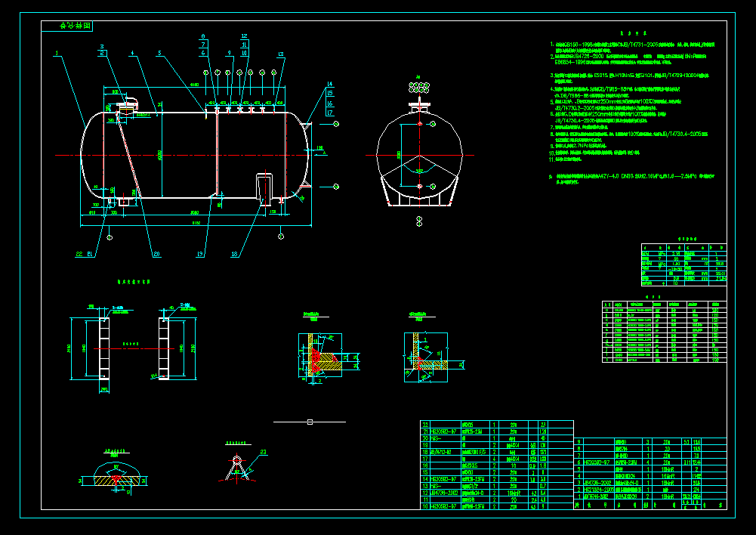Select callout number 1 on the vessel head leader
This screenshot has height=535, width=756.
[x=57, y=53]
